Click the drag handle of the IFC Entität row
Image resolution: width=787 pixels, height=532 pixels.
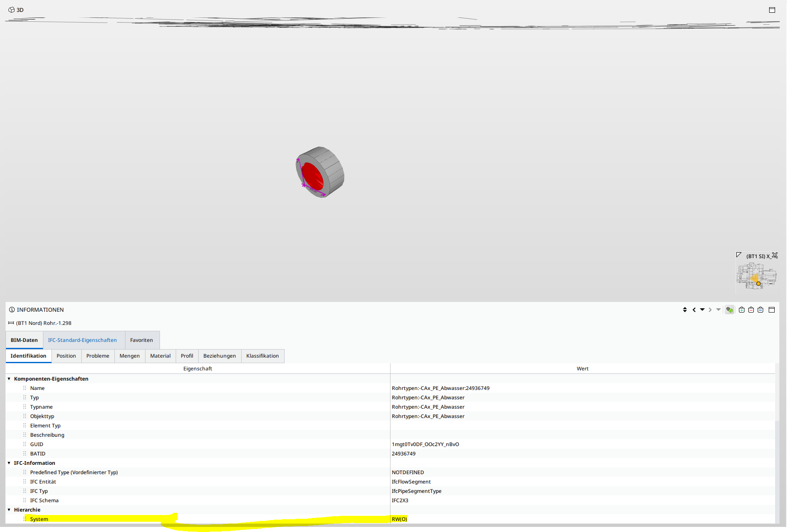[x=25, y=482]
